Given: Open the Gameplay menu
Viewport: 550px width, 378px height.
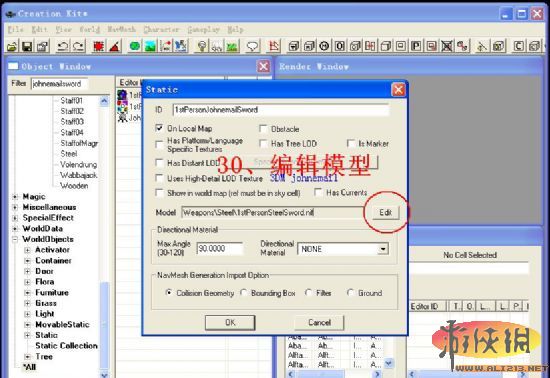Looking at the screenshot, I should (x=203, y=29).
